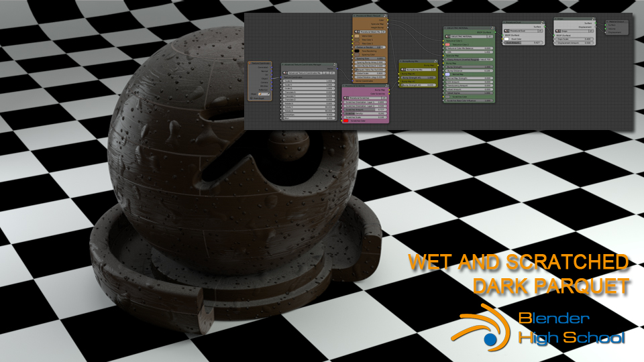Open the white Dust Color swatch
The height and width of the screenshot is (362, 644).
tap(506, 39)
